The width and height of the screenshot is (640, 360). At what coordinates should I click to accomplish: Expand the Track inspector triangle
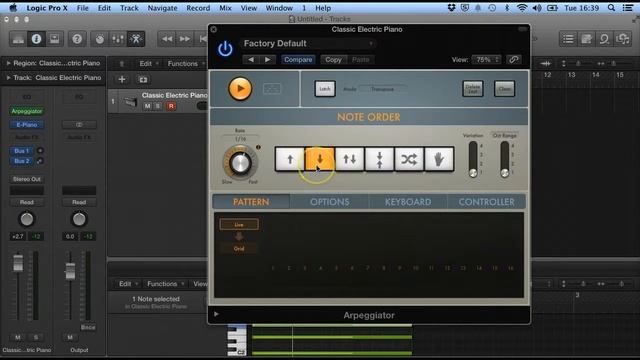[x=8, y=78]
